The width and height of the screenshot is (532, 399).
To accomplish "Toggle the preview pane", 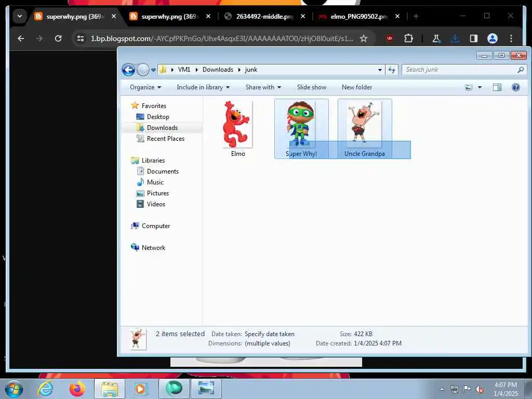I will pyautogui.click(x=497, y=87).
